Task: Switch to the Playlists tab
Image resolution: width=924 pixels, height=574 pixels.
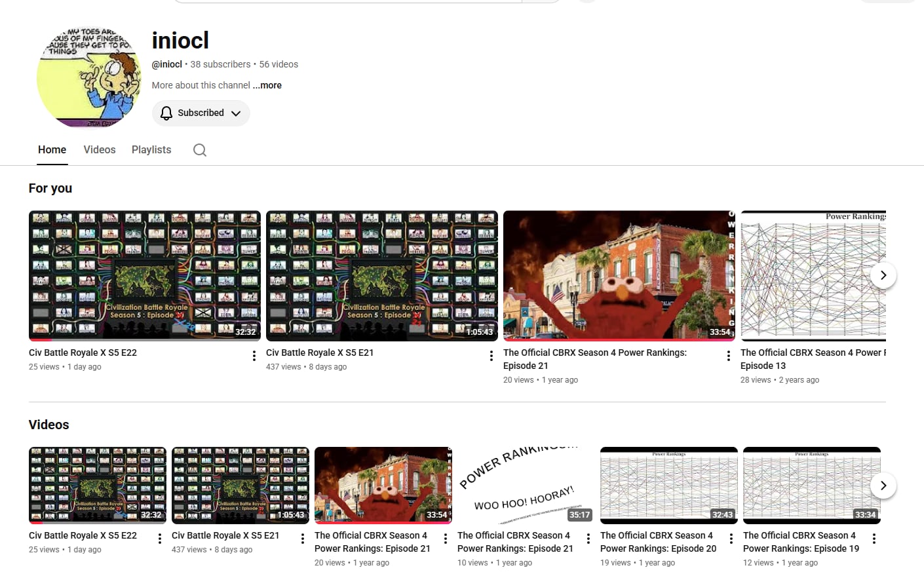Action: 151,149
